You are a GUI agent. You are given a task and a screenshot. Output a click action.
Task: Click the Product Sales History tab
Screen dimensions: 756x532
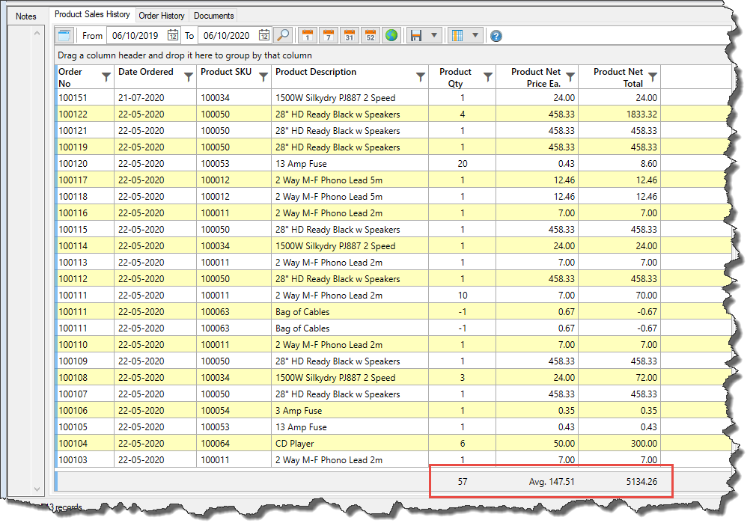92,13
